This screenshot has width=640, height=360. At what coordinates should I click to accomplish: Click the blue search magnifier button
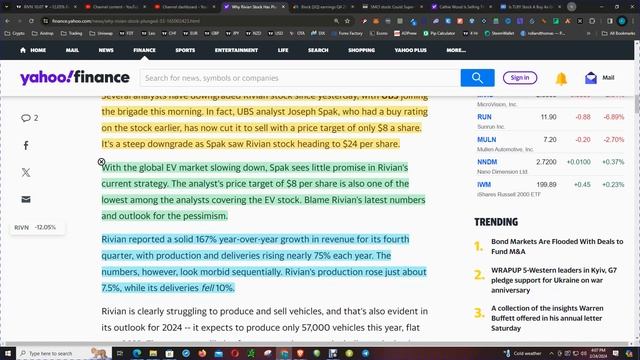coord(477,78)
